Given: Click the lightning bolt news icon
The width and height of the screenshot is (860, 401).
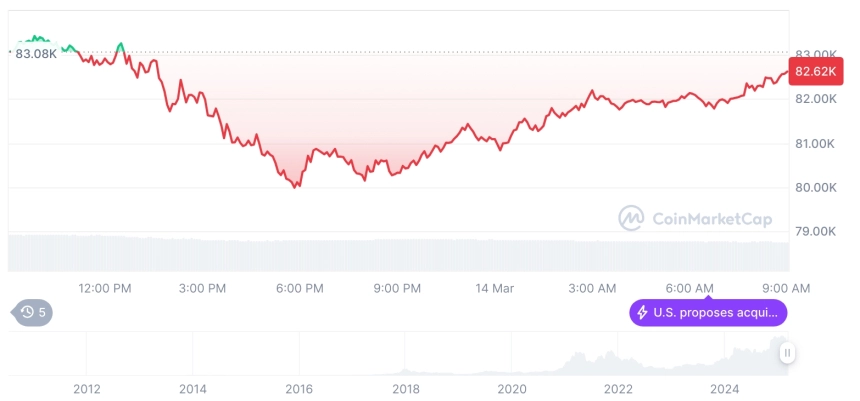Looking at the screenshot, I should click(642, 313).
